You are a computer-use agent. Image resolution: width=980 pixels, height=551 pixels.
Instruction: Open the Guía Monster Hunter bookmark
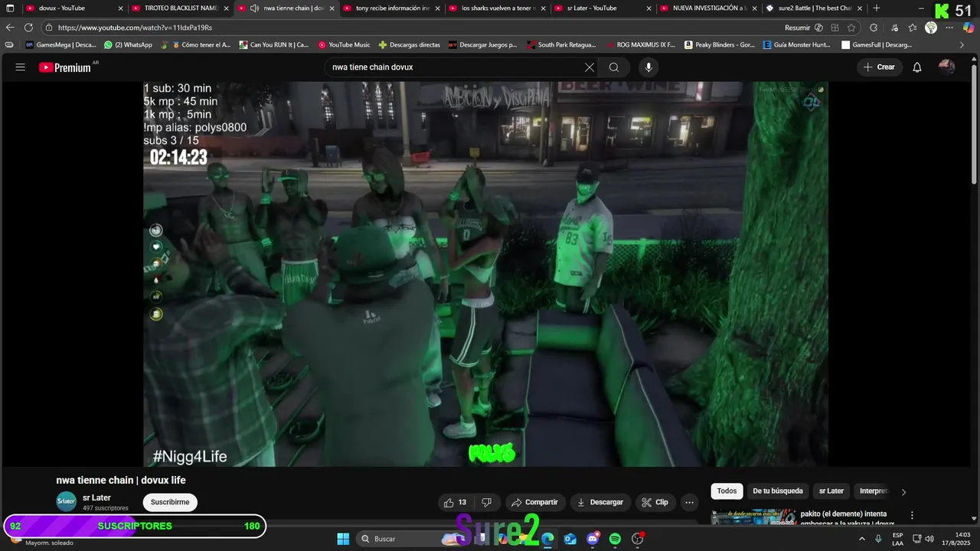coord(796,45)
